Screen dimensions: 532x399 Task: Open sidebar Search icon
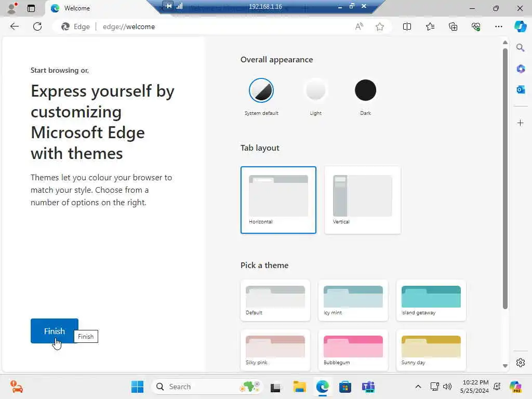520,48
